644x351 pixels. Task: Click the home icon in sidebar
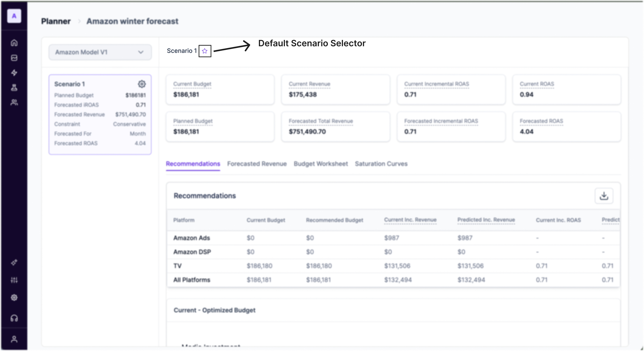coord(14,43)
